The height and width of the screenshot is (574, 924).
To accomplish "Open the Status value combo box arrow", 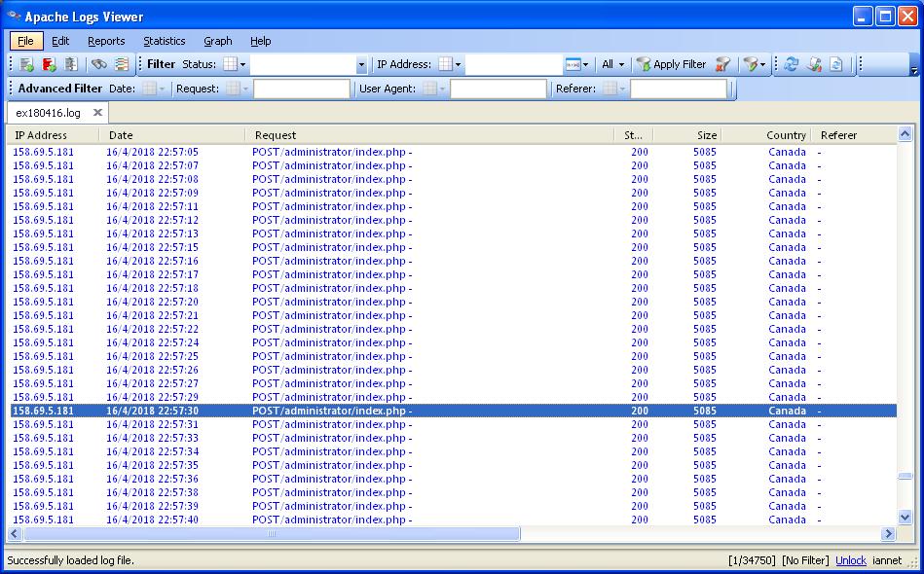I will pyautogui.click(x=361, y=65).
